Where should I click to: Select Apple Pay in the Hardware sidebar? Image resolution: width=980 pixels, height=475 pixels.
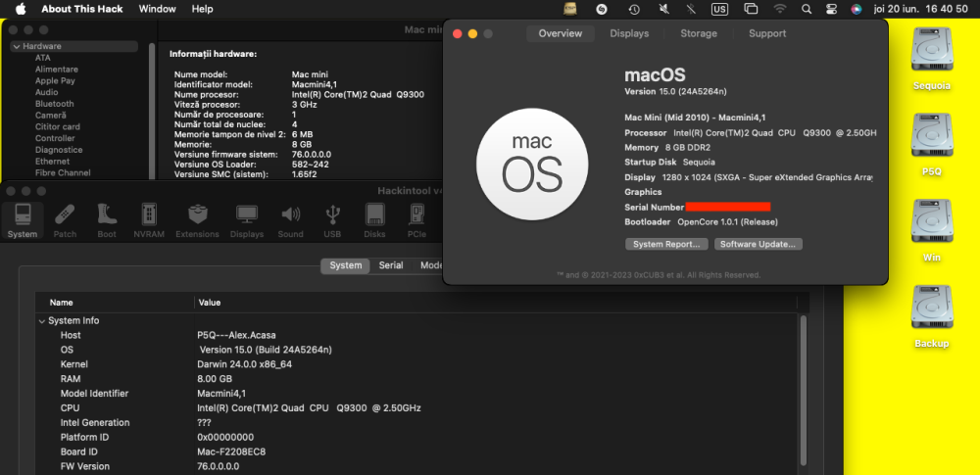(55, 80)
